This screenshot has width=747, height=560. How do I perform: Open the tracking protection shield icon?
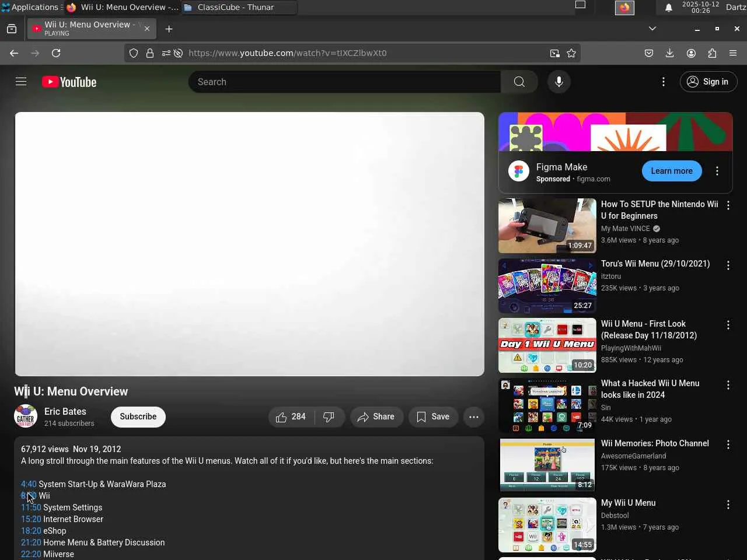click(134, 53)
